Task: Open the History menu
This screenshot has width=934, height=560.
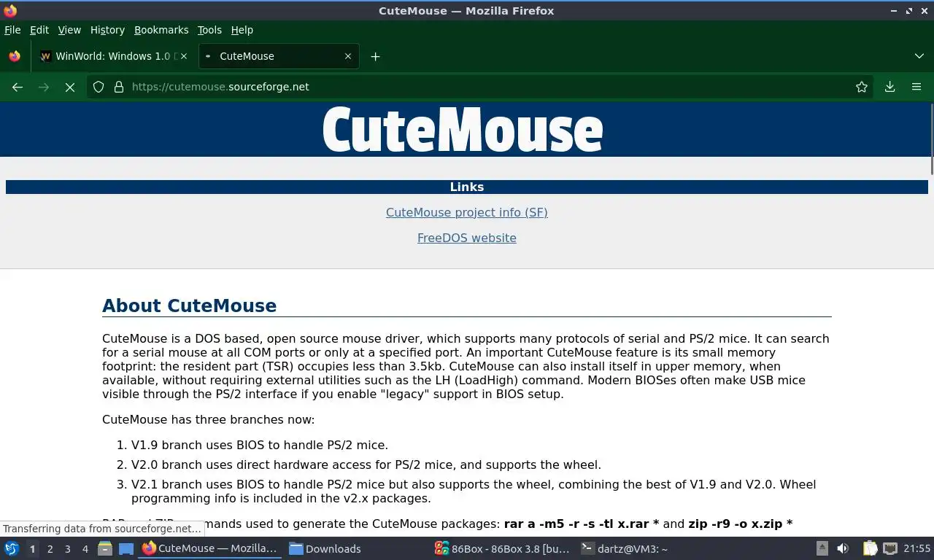Action: pos(107,30)
